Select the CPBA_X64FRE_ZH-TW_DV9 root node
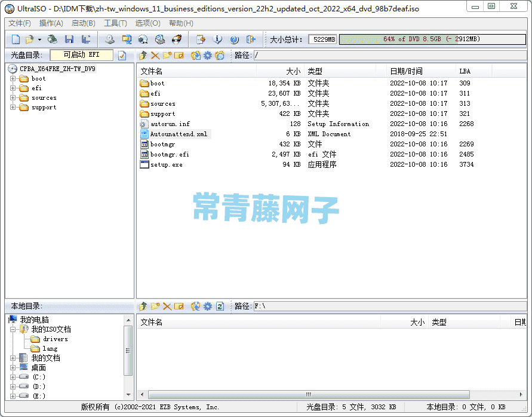 57,69
